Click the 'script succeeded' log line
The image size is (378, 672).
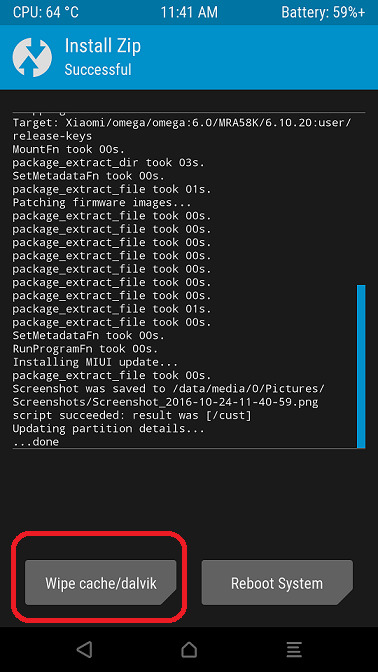coord(132,415)
